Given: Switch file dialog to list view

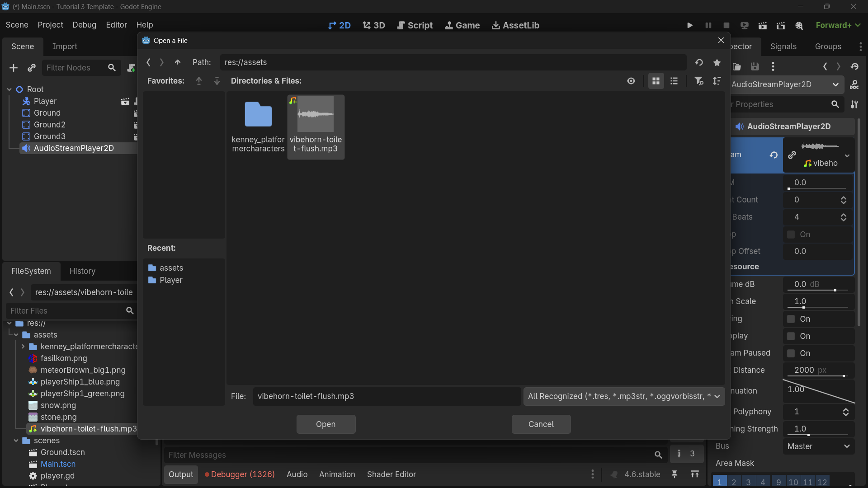Looking at the screenshot, I should click(674, 81).
